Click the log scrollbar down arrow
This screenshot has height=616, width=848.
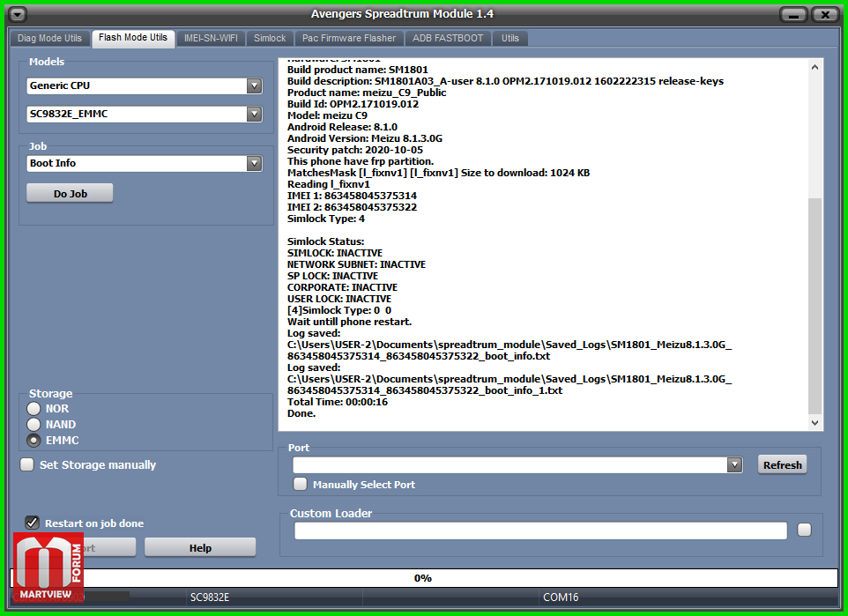pos(815,423)
